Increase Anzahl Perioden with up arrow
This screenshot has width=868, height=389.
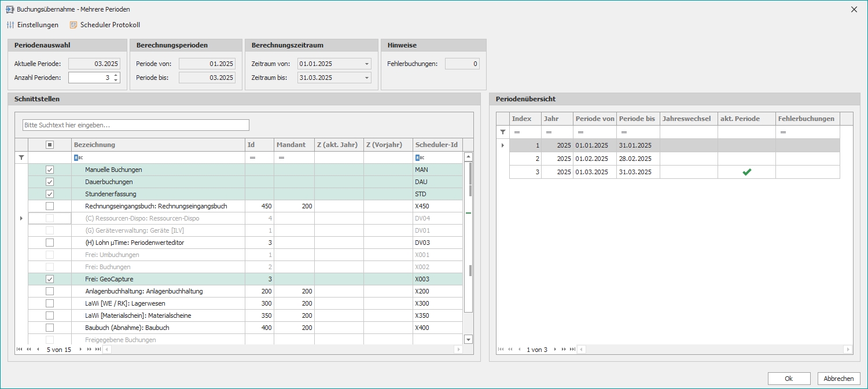pyautogui.click(x=116, y=75)
